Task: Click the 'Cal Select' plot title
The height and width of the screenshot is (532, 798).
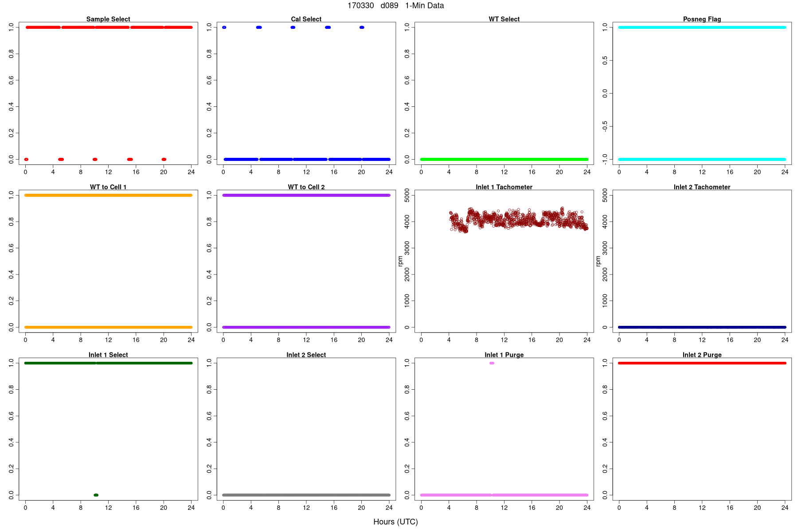Action: [x=306, y=19]
